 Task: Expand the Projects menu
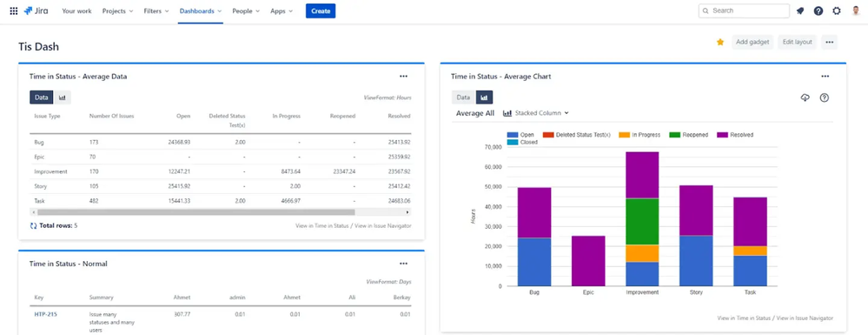(117, 11)
